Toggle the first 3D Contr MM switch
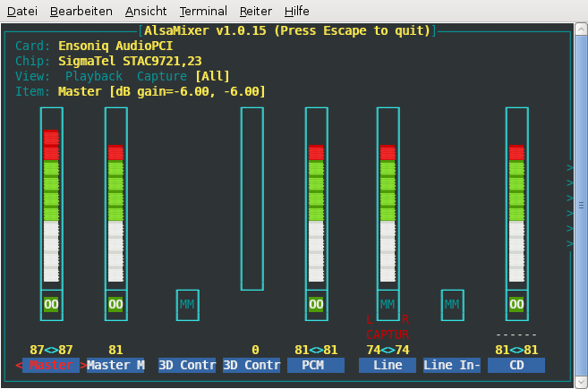 click(x=188, y=305)
